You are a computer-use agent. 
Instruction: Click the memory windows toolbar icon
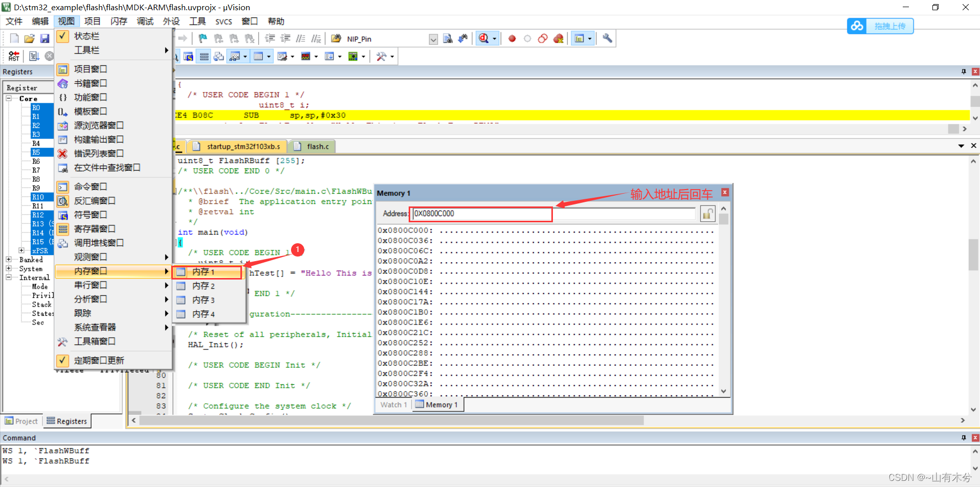[258, 56]
